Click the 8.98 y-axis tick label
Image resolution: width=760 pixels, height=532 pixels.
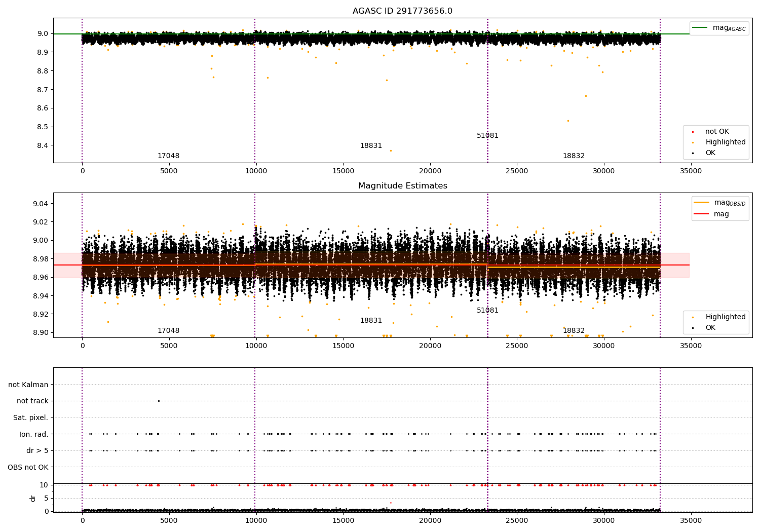pos(40,259)
